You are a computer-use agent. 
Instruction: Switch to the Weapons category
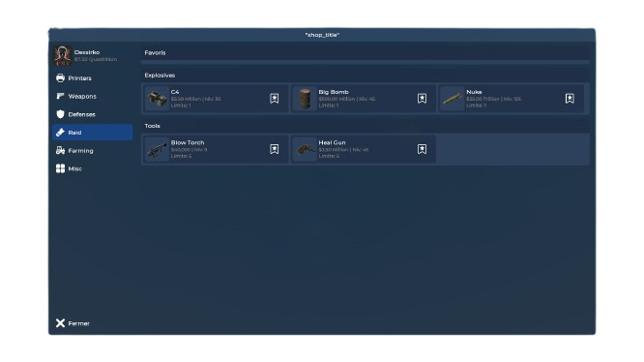[x=93, y=96]
